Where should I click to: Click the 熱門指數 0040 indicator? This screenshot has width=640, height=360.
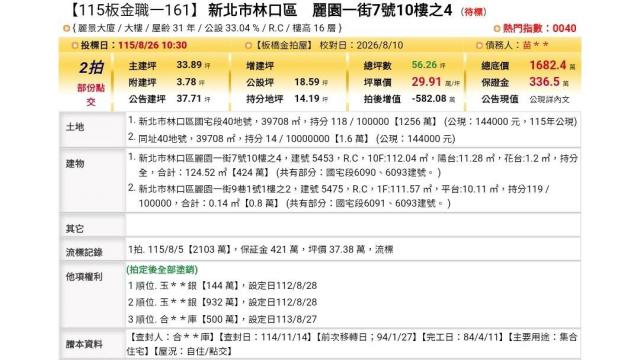point(540,29)
